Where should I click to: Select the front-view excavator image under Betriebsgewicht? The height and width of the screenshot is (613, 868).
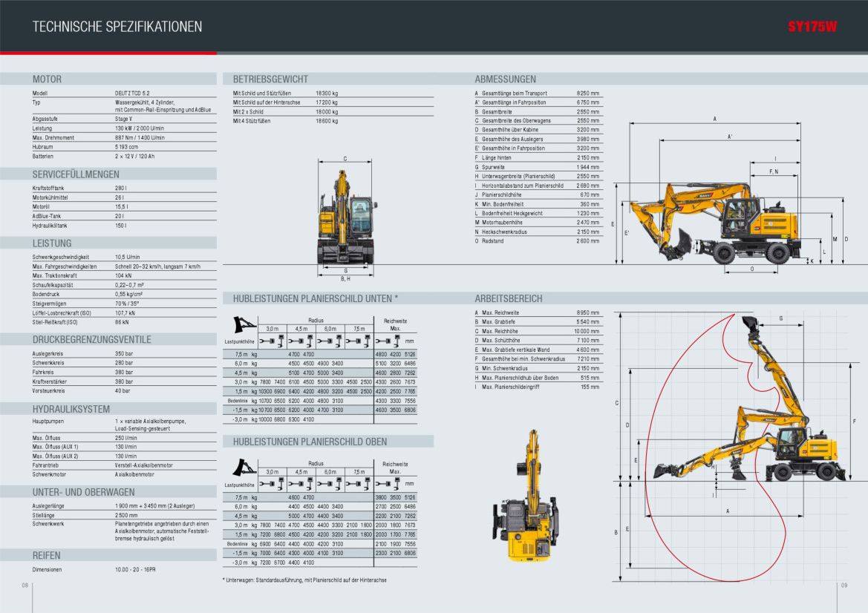(x=345, y=217)
